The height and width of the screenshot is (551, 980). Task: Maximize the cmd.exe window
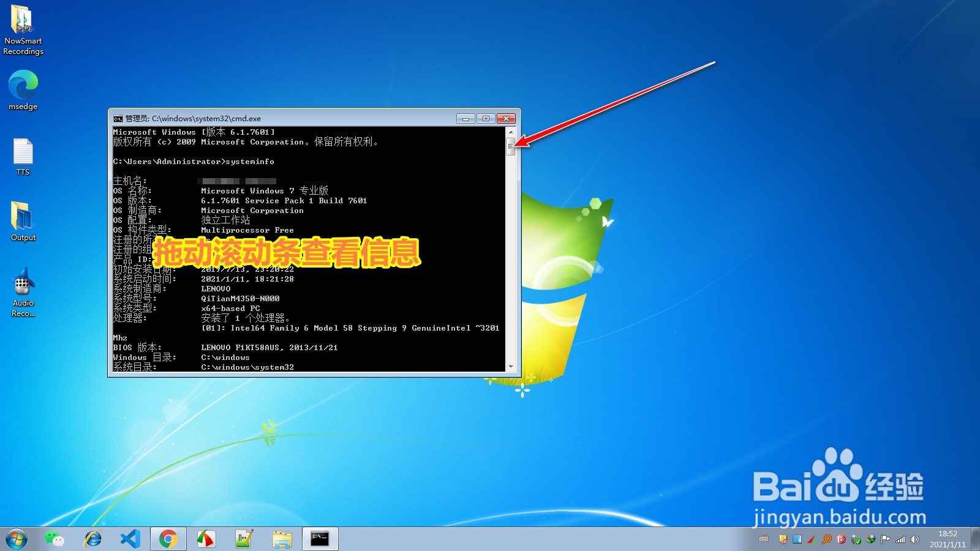coord(486,118)
